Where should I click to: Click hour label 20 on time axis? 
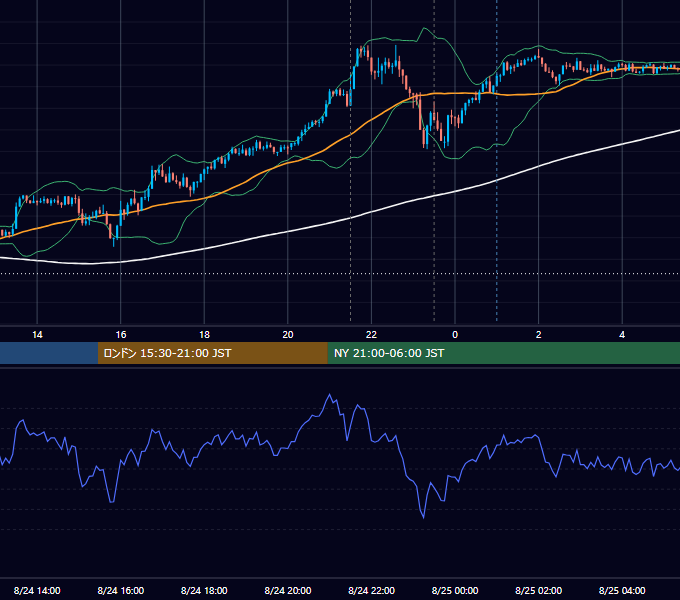click(x=288, y=335)
